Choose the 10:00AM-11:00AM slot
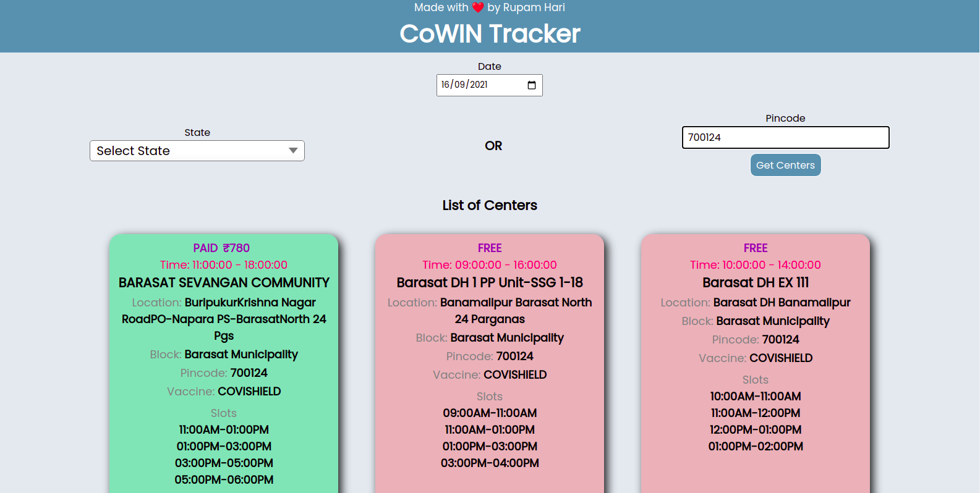980x493 pixels. pyautogui.click(x=756, y=397)
